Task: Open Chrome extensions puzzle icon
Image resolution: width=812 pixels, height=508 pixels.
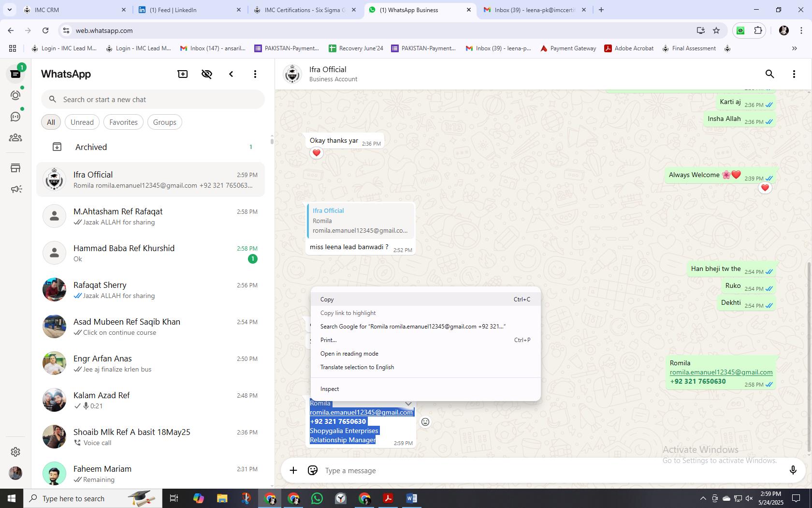Action: 758,30
